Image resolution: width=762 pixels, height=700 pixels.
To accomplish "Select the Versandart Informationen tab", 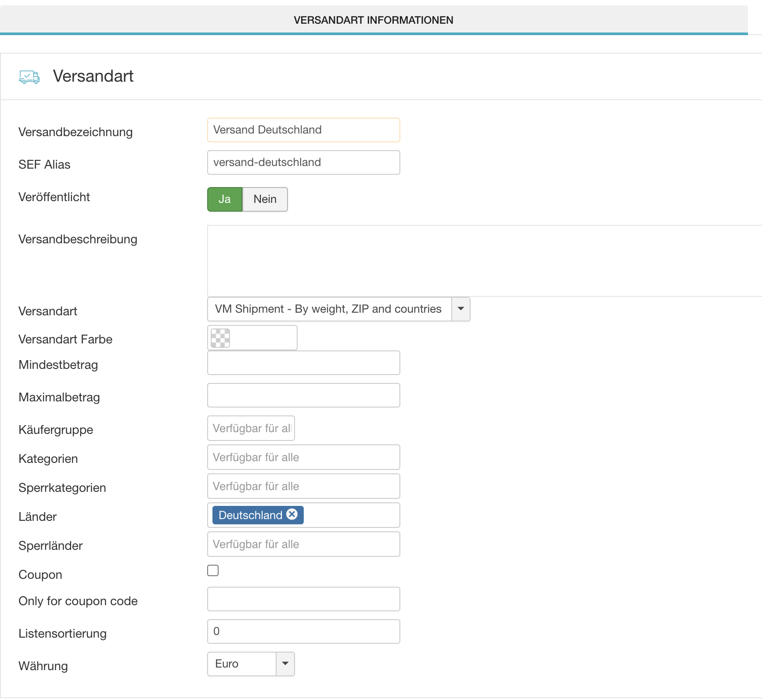I will coord(373,20).
